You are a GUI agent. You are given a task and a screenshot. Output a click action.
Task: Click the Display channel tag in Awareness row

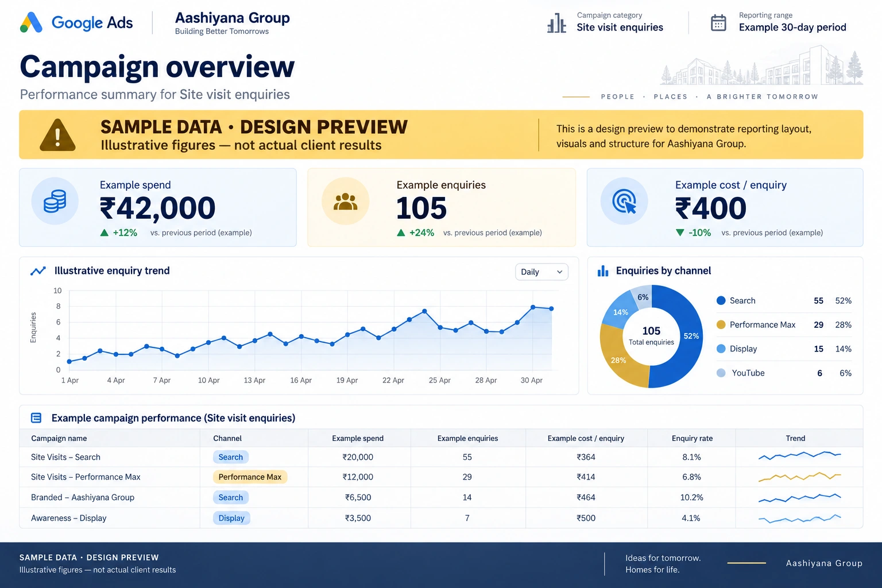point(231,518)
